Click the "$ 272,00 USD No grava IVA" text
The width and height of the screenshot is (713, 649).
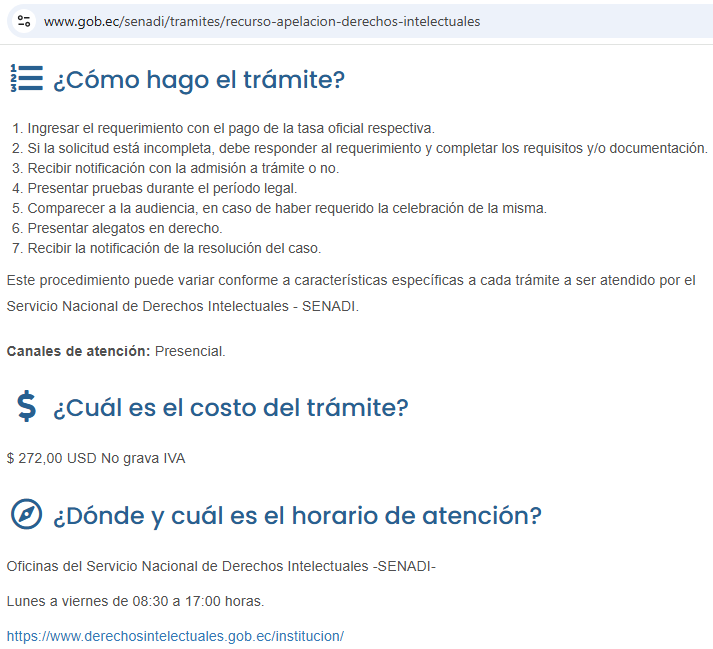pyautogui.click(x=96, y=458)
